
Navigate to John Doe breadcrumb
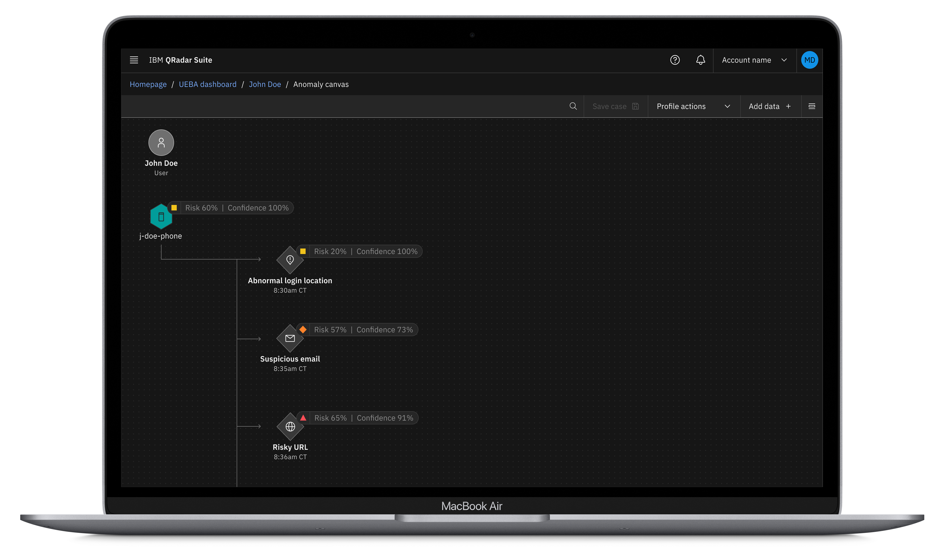(x=265, y=84)
